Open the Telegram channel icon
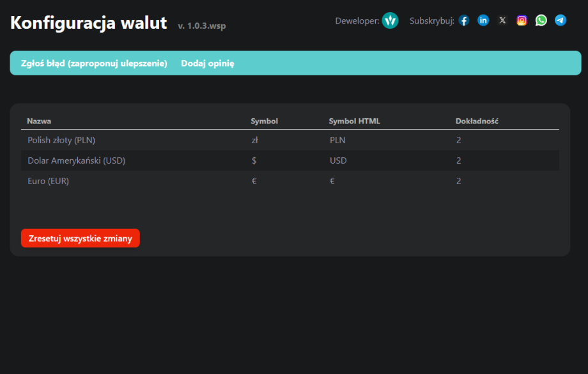This screenshot has height=374, width=588. [x=560, y=20]
